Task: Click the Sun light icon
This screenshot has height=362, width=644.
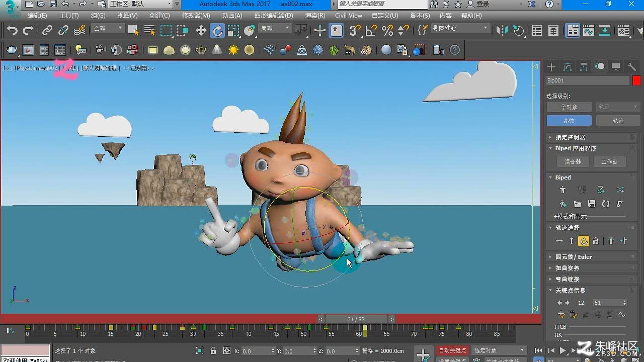Action: tap(233, 50)
